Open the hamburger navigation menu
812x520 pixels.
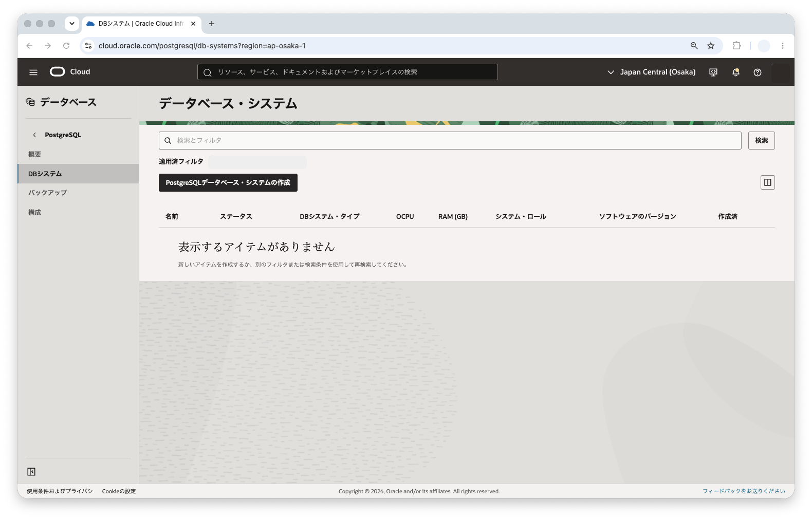[33, 72]
